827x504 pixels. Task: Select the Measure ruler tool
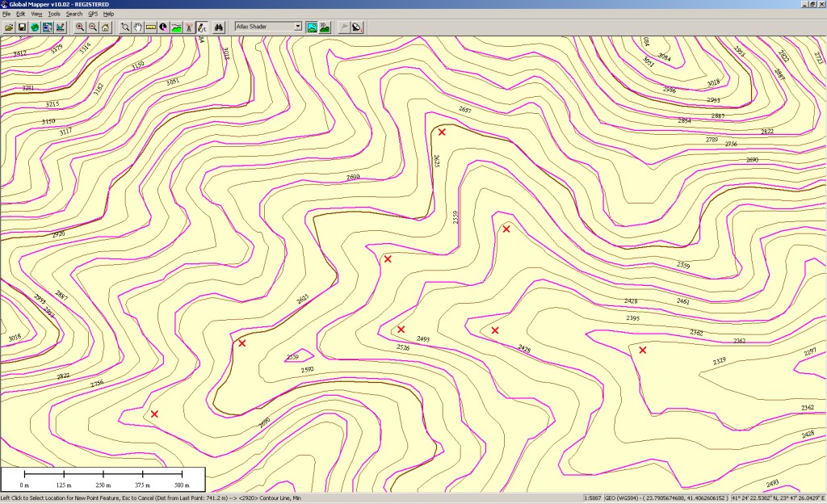pos(151,27)
